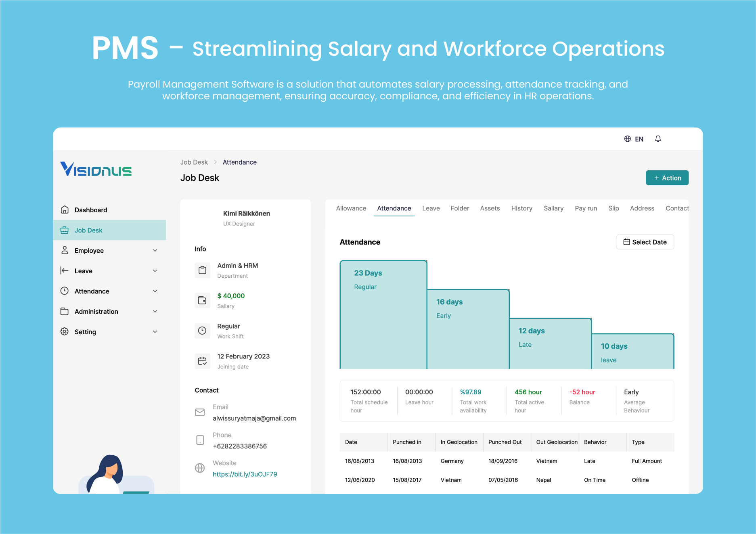Click the Job Desk briefcase icon
Image resolution: width=756 pixels, height=534 pixels.
click(65, 230)
